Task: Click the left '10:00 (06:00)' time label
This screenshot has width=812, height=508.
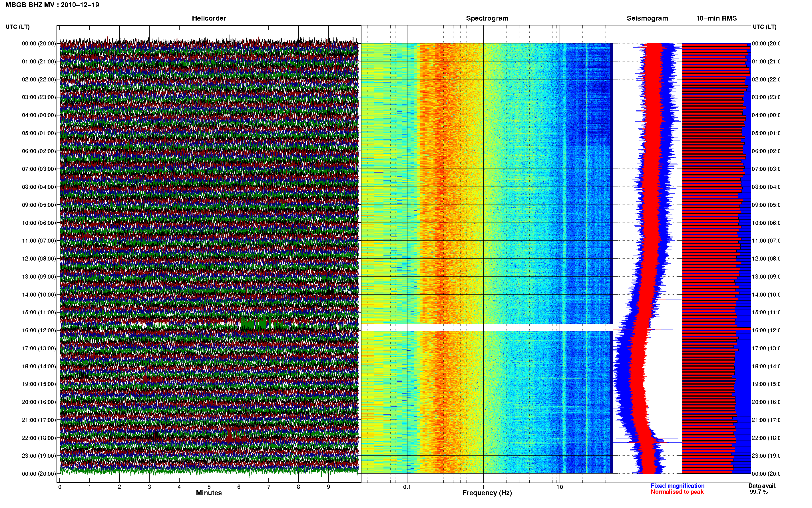Action: [x=39, y=223]
